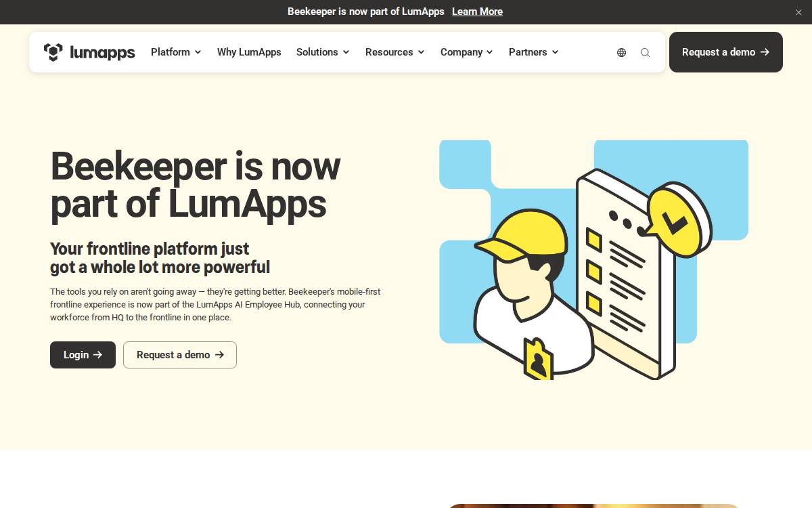Expand the Partners menu

pos(534,52)
